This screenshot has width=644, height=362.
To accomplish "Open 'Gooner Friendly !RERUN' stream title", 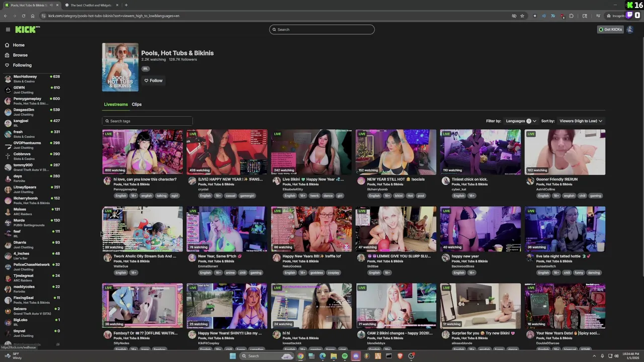I will point(557,179).
